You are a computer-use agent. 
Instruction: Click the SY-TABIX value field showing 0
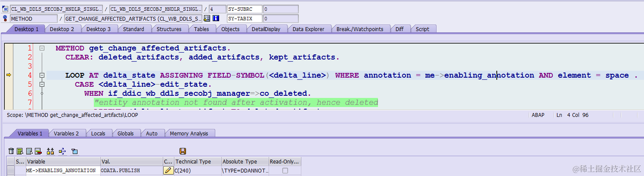(280, 19)
